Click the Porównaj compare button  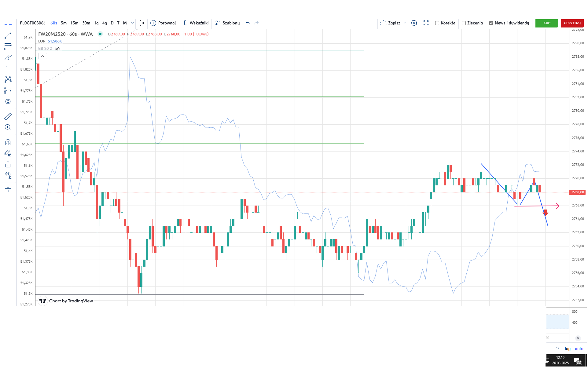pos(163,23)
